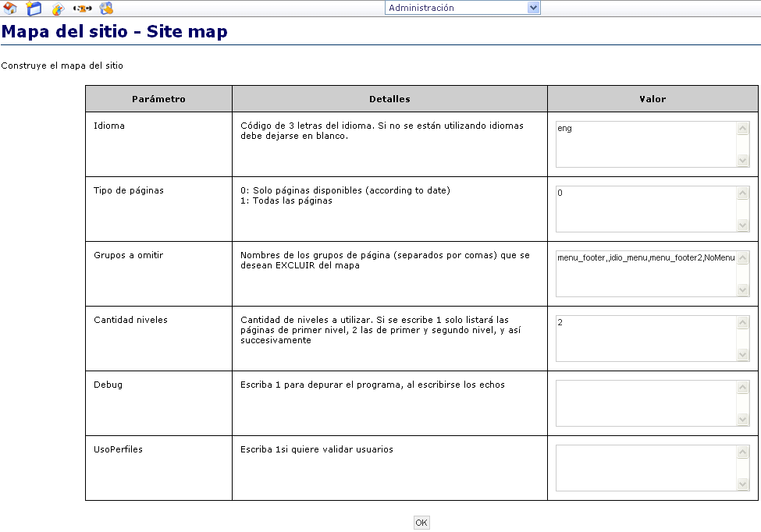Open the home icon in toolbar
Viewport: 761px width, 532px height.
tap(9, 8)
